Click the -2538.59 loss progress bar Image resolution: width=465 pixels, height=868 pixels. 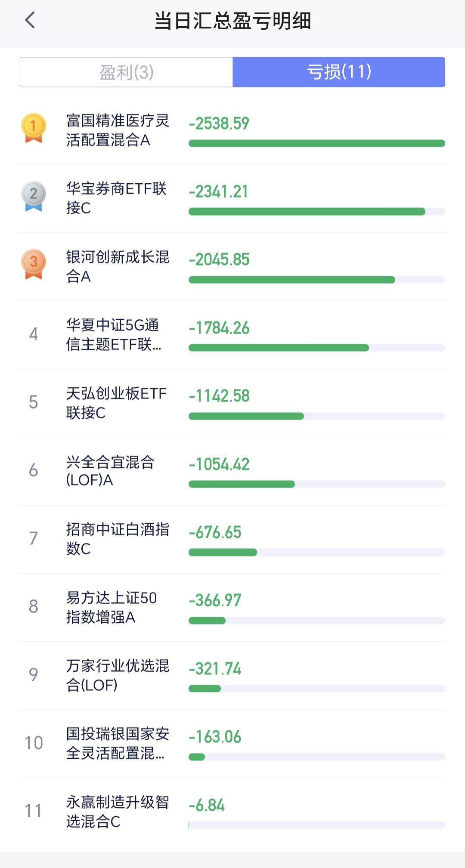click(x=316, y=143)
